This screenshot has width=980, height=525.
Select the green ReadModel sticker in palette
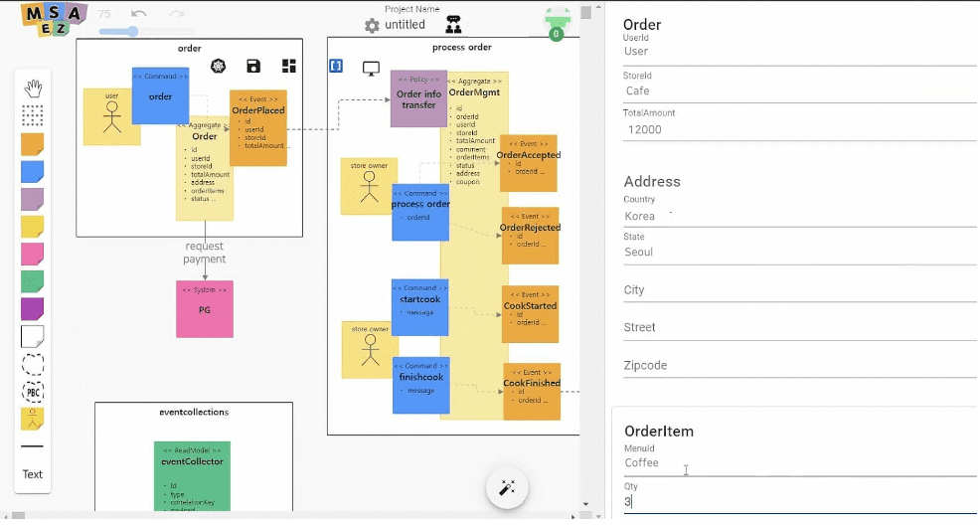[x=33, y=281]
